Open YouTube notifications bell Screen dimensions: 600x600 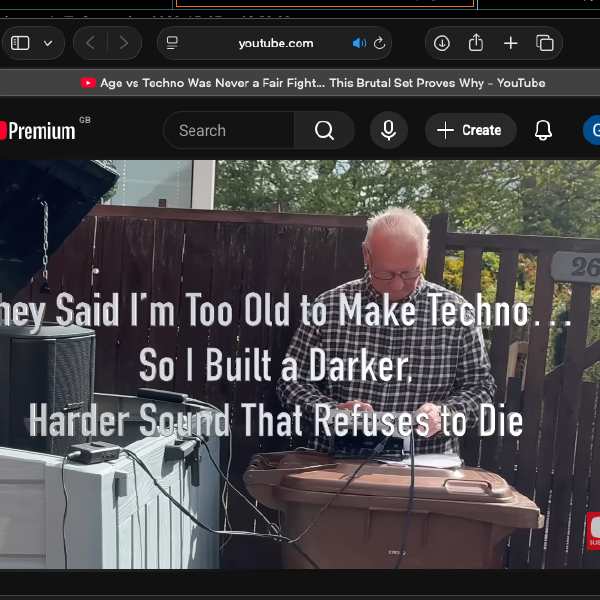[x=543, y=130]
